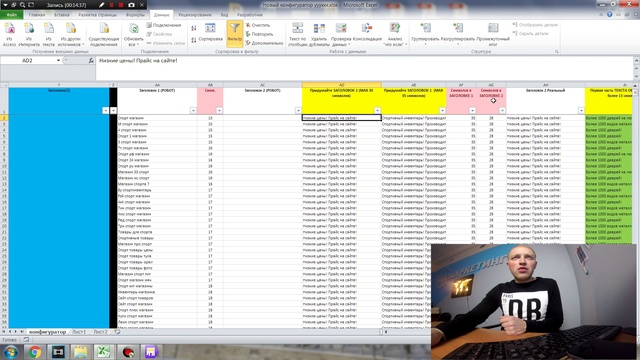Stop the screen recording
The image size is (640, 360).
pyautogui.click(x=121, y=5)
